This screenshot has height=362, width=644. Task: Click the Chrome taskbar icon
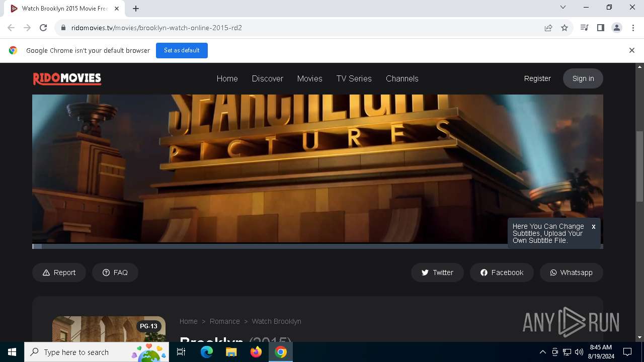tap(281, 352)
